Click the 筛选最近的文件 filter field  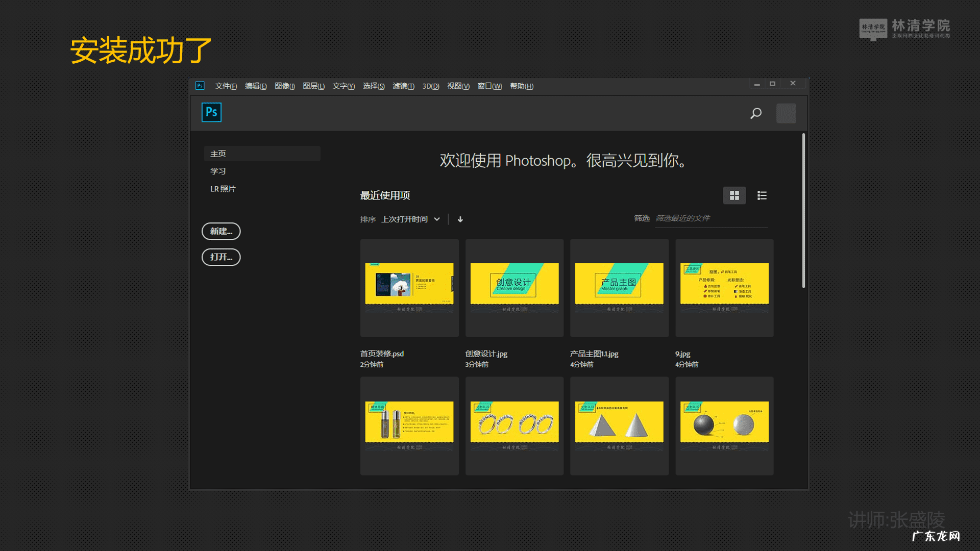point(710,218)
